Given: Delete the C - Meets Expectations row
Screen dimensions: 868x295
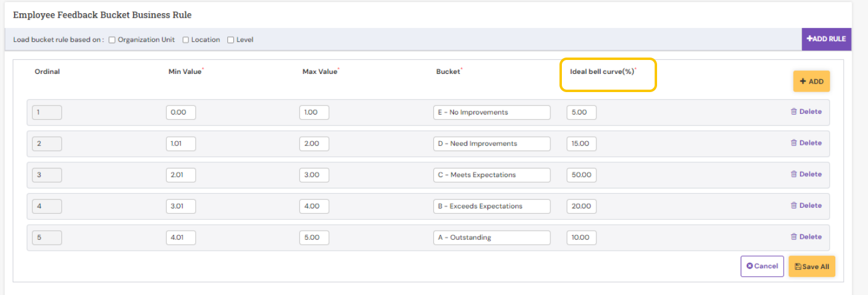Looking at the screenshot, I should 806,174.
